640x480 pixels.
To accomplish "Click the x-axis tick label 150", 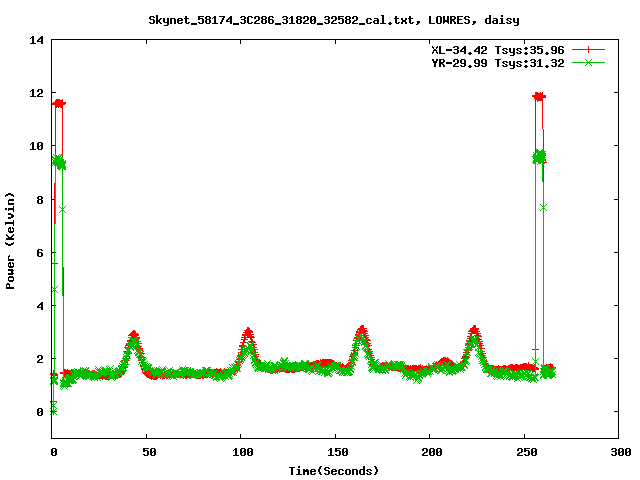I will (x=337, y=452).
